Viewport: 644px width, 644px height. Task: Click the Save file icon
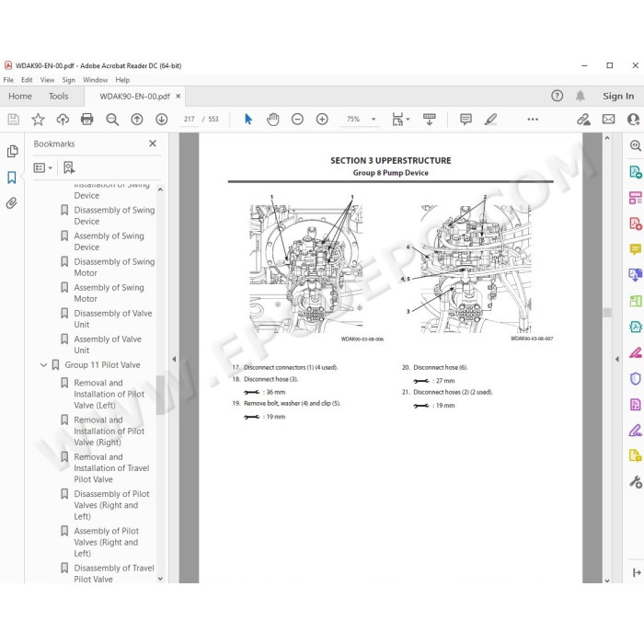14,120
